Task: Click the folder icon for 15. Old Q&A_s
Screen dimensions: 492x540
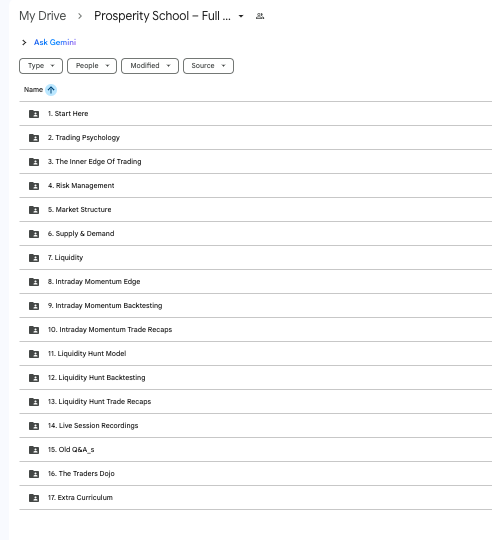Action: 34,450
